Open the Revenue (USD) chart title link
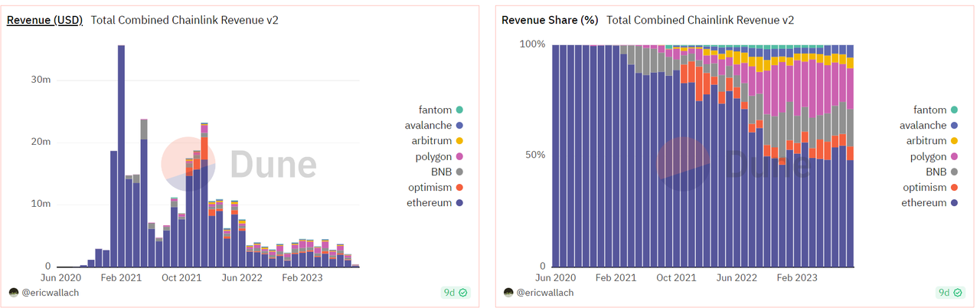The width and height of the screenshot is (980, 308). [45, 21]
